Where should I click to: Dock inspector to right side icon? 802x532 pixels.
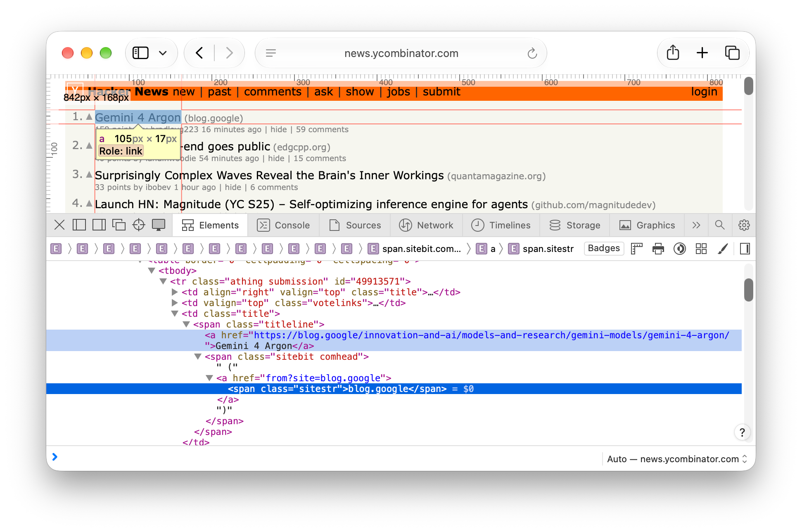[x=99, y=225]
